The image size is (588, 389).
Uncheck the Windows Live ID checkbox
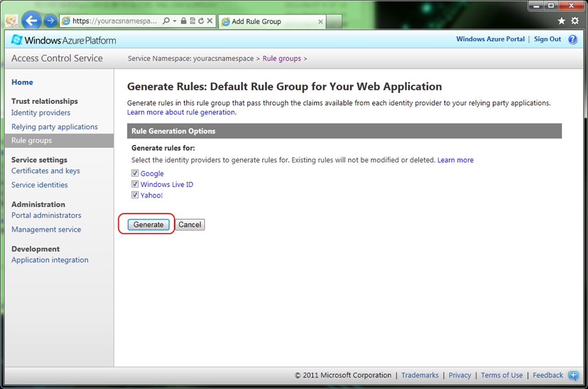tap(135, 184)
